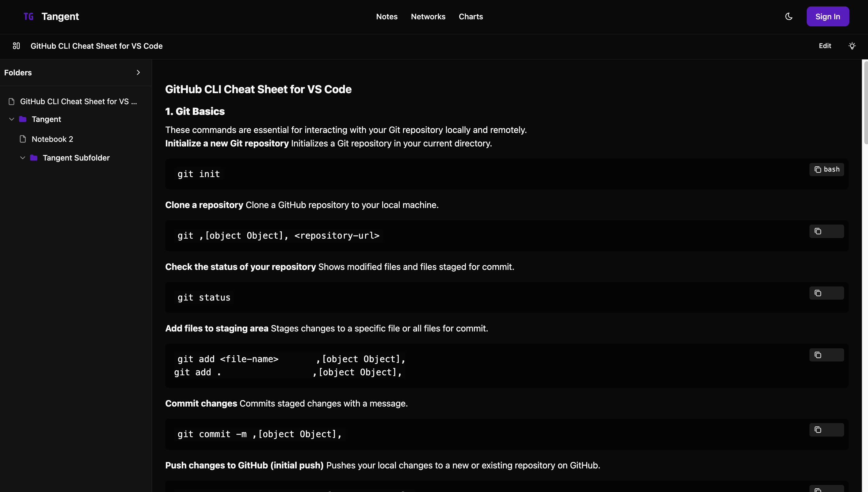Copy the git init code block
This screenshot has height=492, width=868.
click(x=818, y=170)
